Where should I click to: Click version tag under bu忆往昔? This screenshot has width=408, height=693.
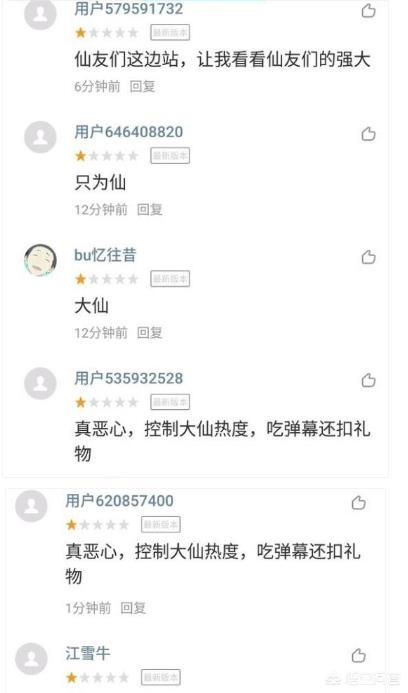tap(170, 279)
